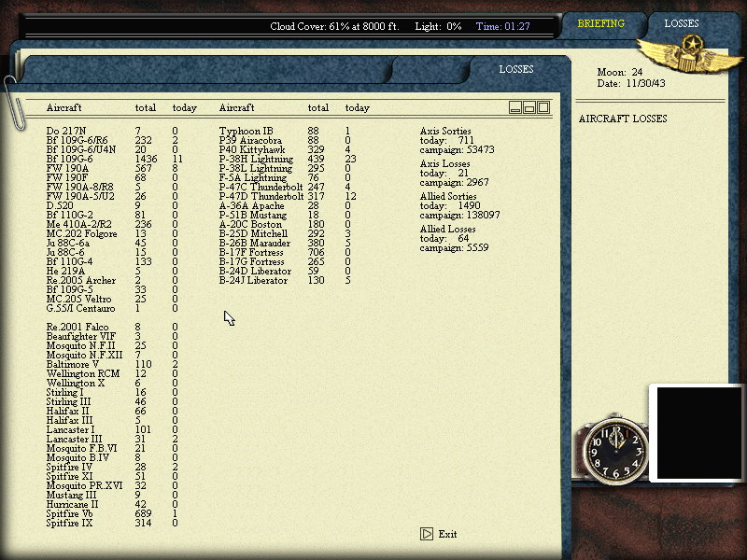
Task: Click the smallest window size icon
Action: pos(515,107)
